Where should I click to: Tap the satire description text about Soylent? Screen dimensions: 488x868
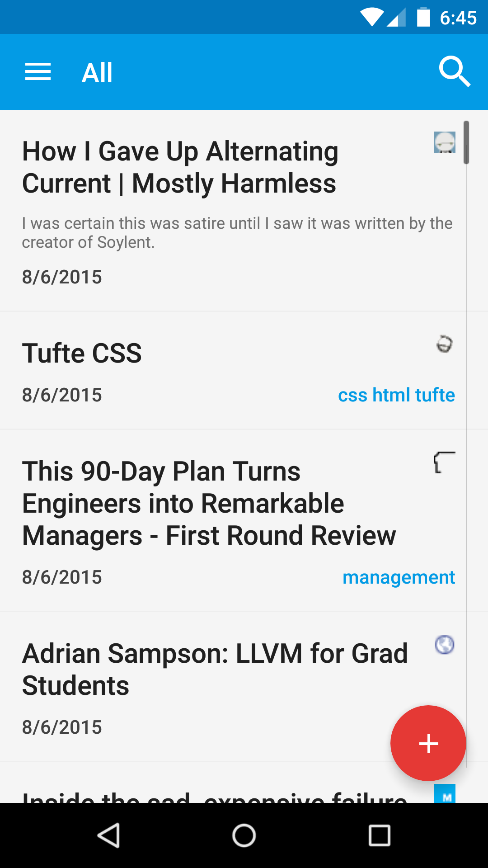pos(237,233)
